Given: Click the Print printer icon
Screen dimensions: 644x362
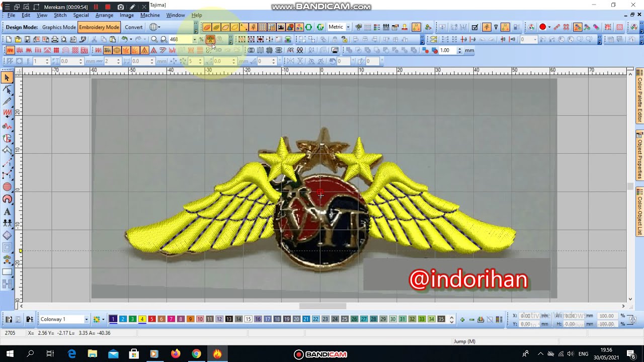Looking at the screenshot, I should click(55, 39).
